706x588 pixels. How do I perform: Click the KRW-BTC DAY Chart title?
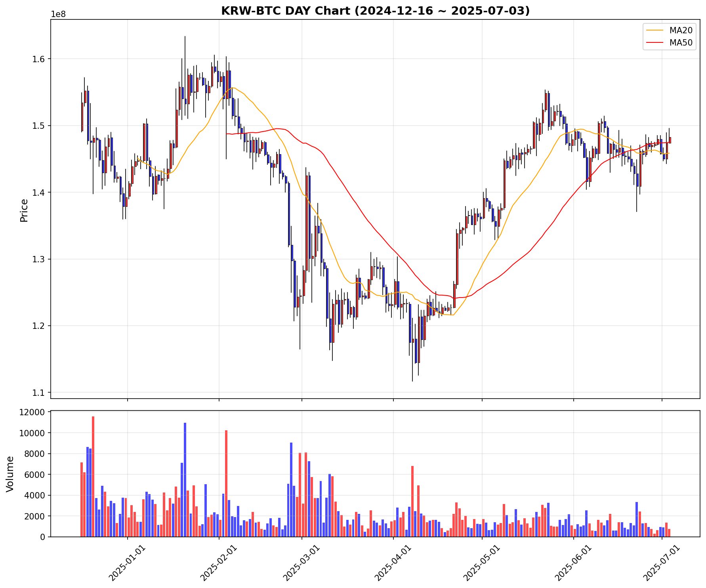click(x=375, y=11)
